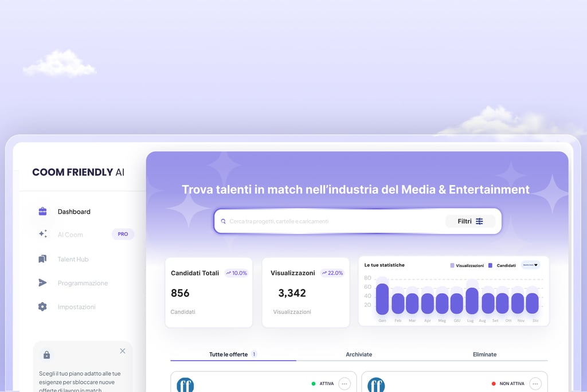
Task: Open Impostazioni in the sidebar
Action: click(x=77, y=307)
